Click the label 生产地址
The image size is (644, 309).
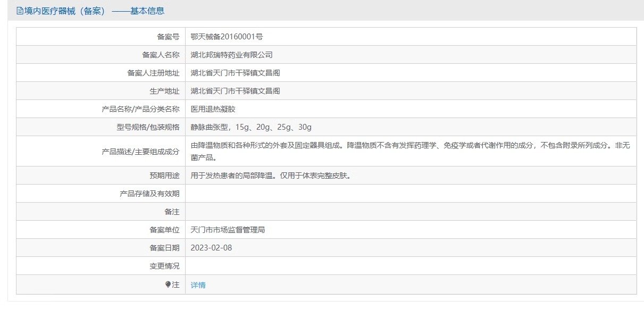pos(164,91)
